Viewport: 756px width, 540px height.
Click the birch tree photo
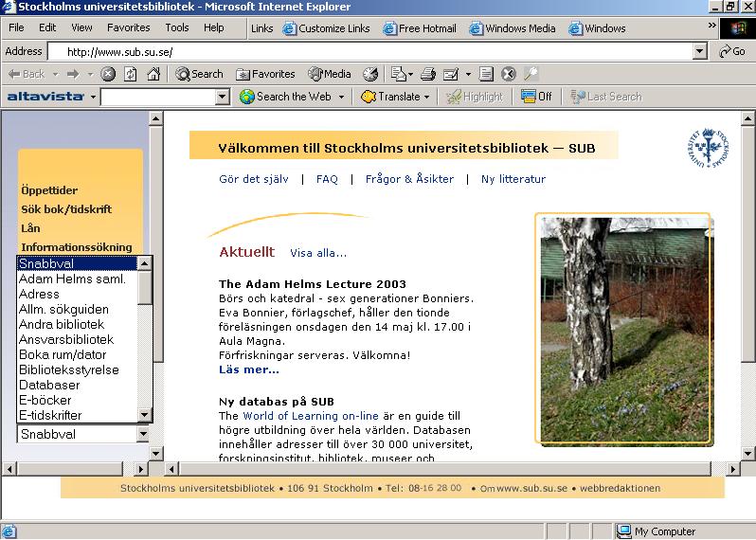tap(625, 330)
